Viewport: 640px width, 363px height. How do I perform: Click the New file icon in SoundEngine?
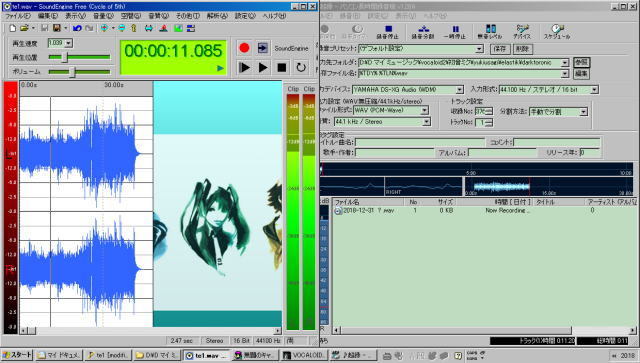pyautogui.click(x=12, y=28)
